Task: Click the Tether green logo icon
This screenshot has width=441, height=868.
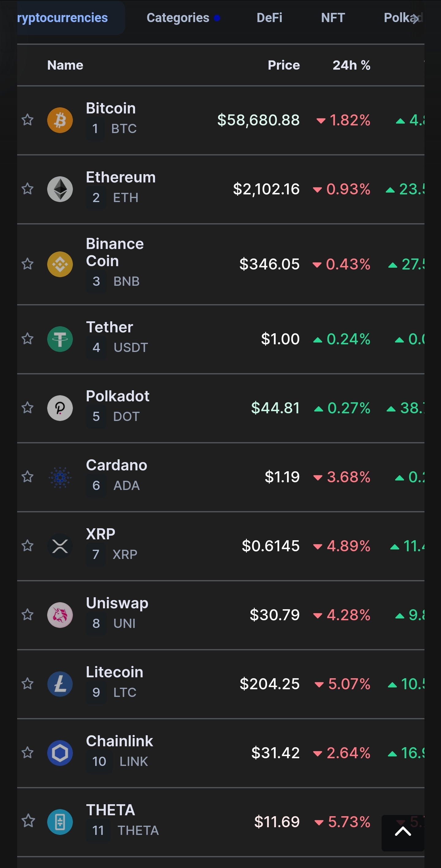Action: coord(60,339)
